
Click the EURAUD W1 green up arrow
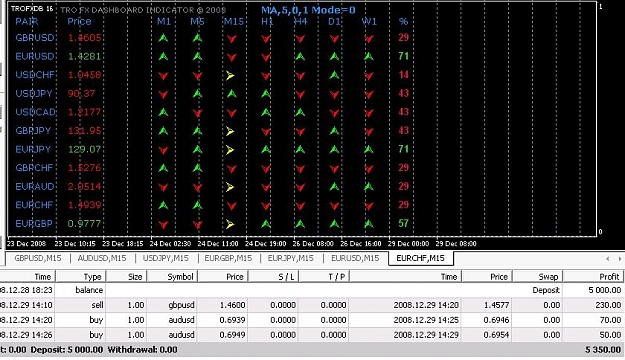click(369, 187)
